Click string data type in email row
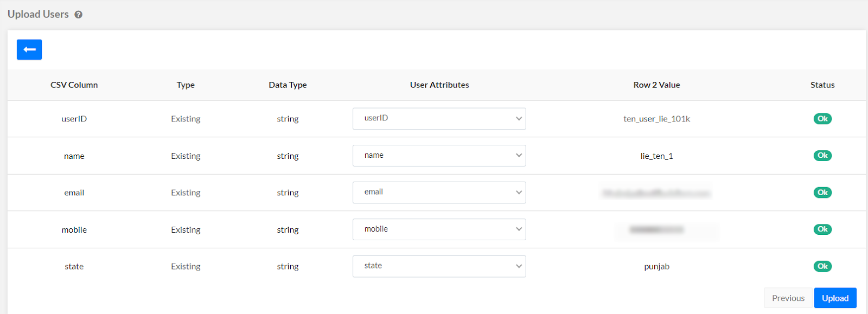This screenshot has height=314, width=868. pos(288,193)
